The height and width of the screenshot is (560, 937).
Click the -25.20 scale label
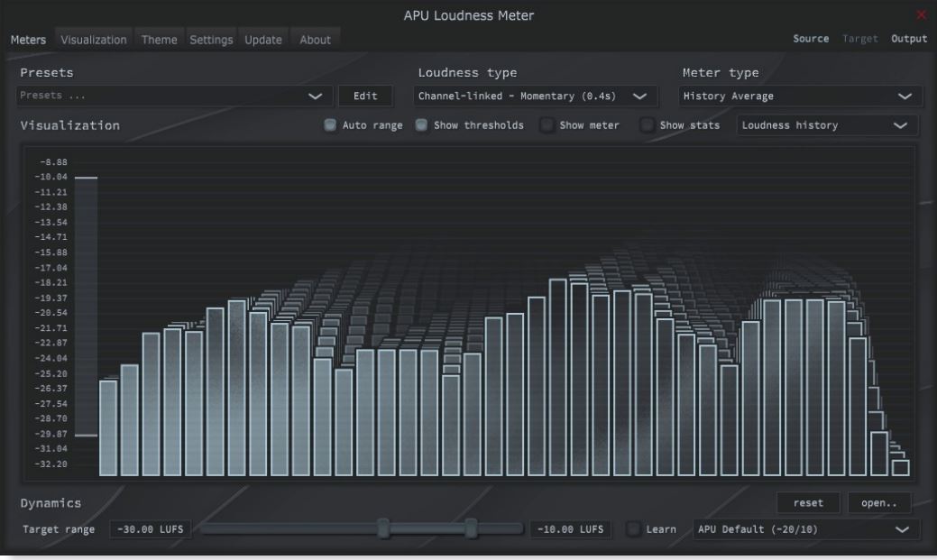(x=51, y=373)
